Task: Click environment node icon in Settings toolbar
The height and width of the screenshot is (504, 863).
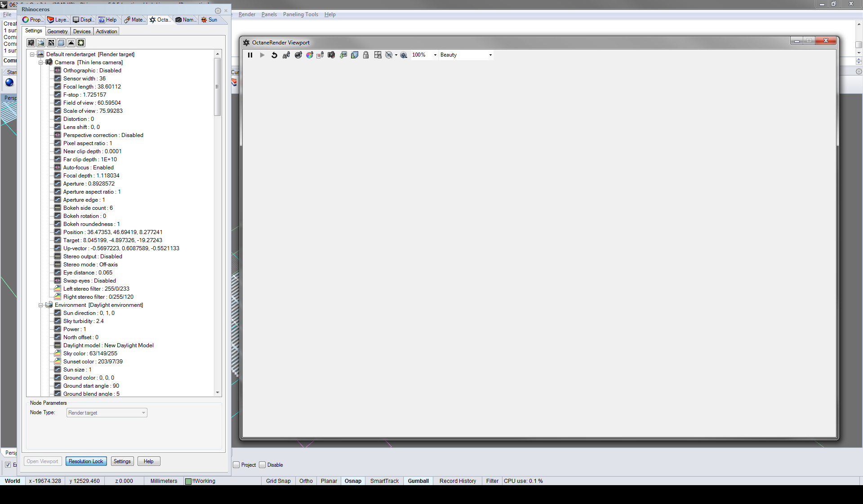Action: point(41,43)
